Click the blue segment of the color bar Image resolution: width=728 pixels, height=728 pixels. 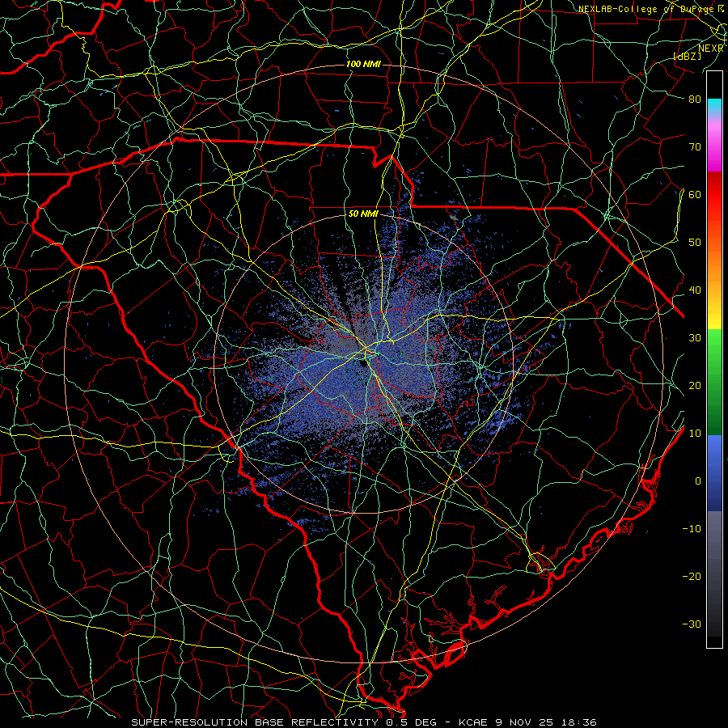pos(714,472)
